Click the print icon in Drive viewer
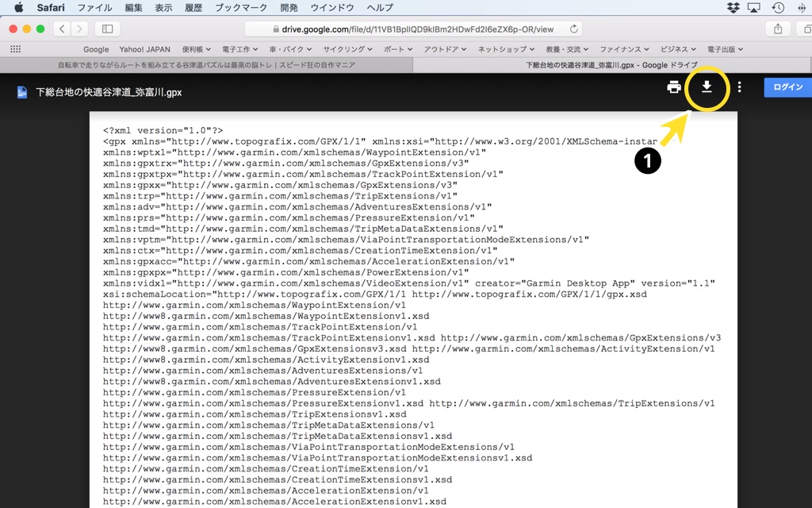812x508 pixels. (x=674, y=87)
